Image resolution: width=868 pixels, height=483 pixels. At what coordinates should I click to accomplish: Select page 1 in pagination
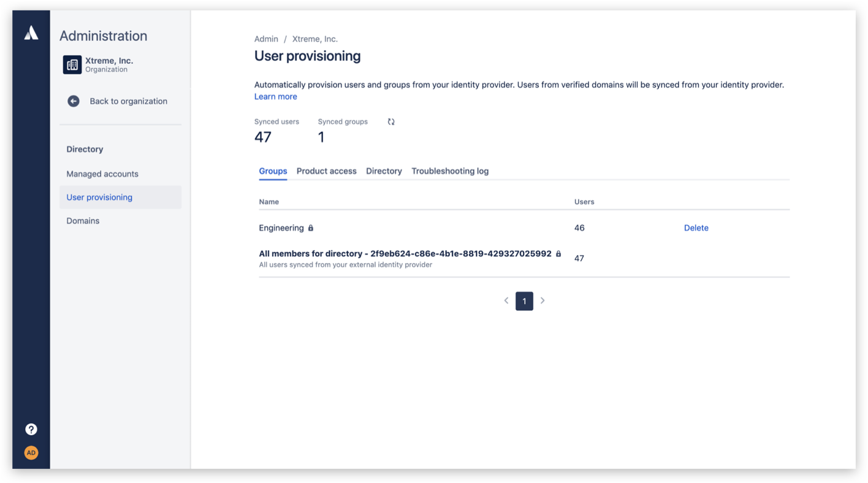[524, 301]
